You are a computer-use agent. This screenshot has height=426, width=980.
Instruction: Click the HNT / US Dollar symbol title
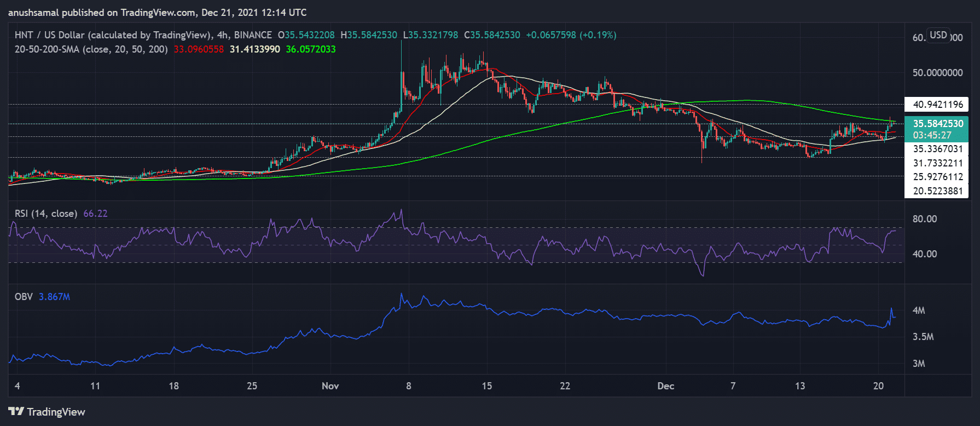(112, 35)
